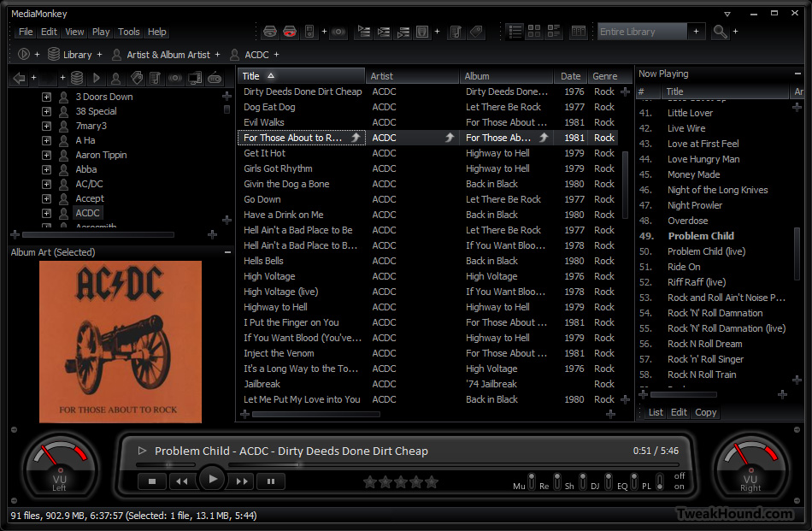Click the For Those About to Rock album art

click(x=121, y=342)
